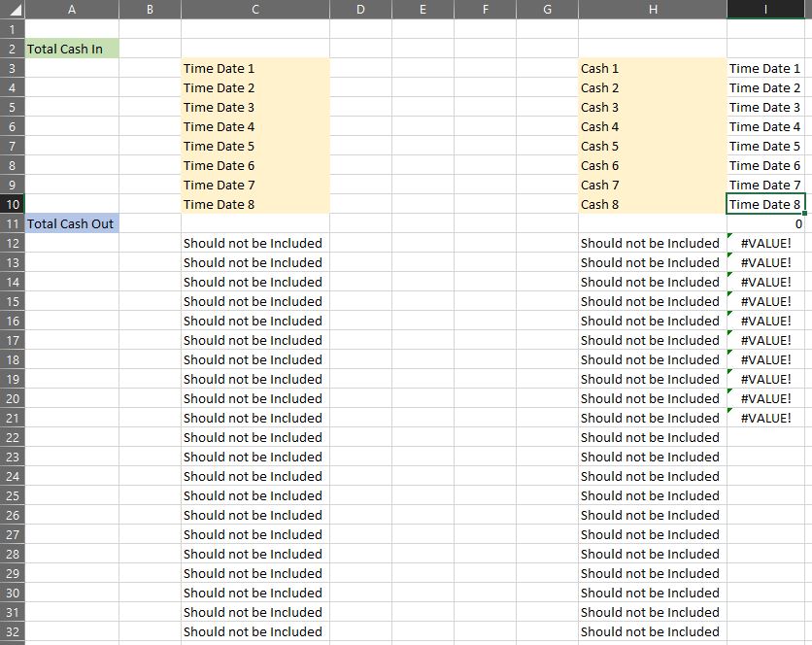Click the #VALUE! error in row 21
This screenshot has width=812, height=645.
(765, 418)
